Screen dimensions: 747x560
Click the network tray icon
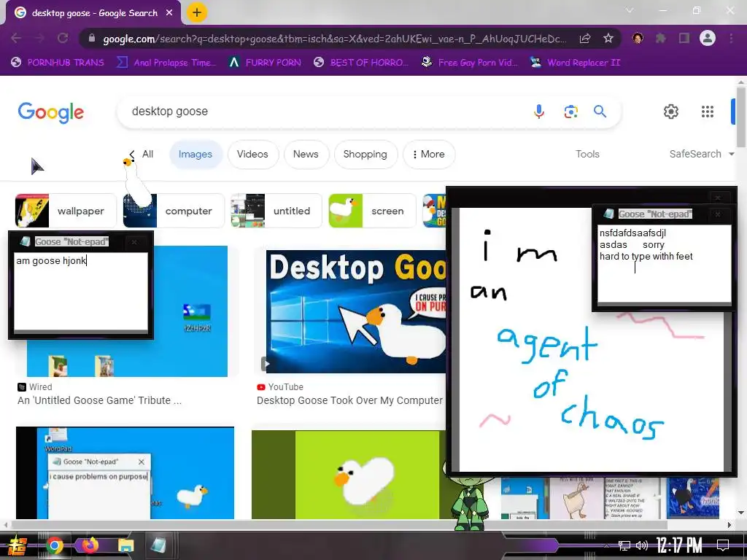[624, 545]
